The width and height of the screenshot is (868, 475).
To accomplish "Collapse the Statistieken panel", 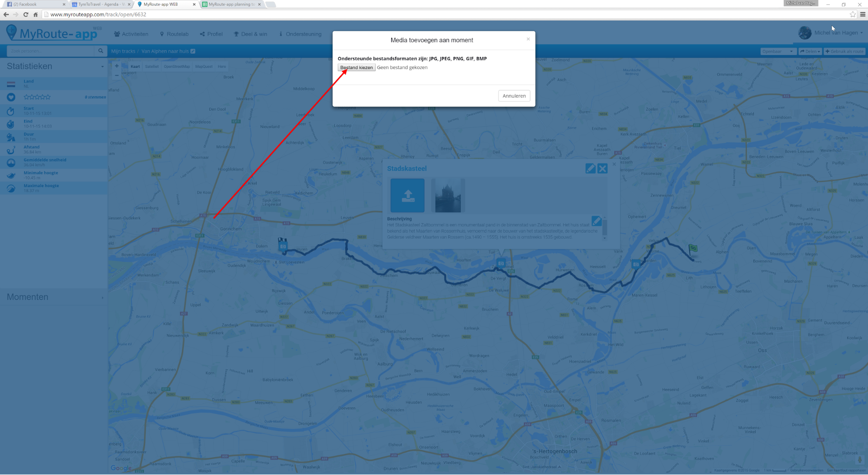I will point(102,66).
